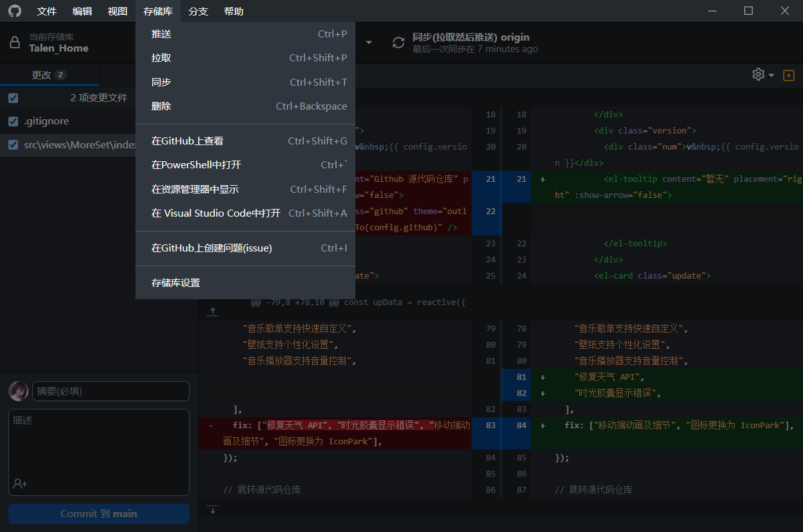Viewport: 803px width, 532px height.
Task: Expand diff downward with bottom arrow icon
Action: [x=212, y=509]
